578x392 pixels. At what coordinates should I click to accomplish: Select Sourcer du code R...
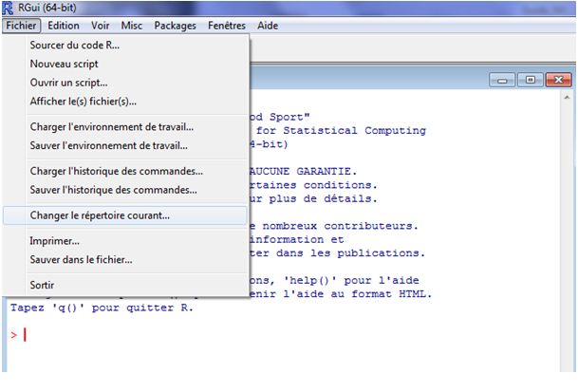pyautogui.click(x=125, y=45)
